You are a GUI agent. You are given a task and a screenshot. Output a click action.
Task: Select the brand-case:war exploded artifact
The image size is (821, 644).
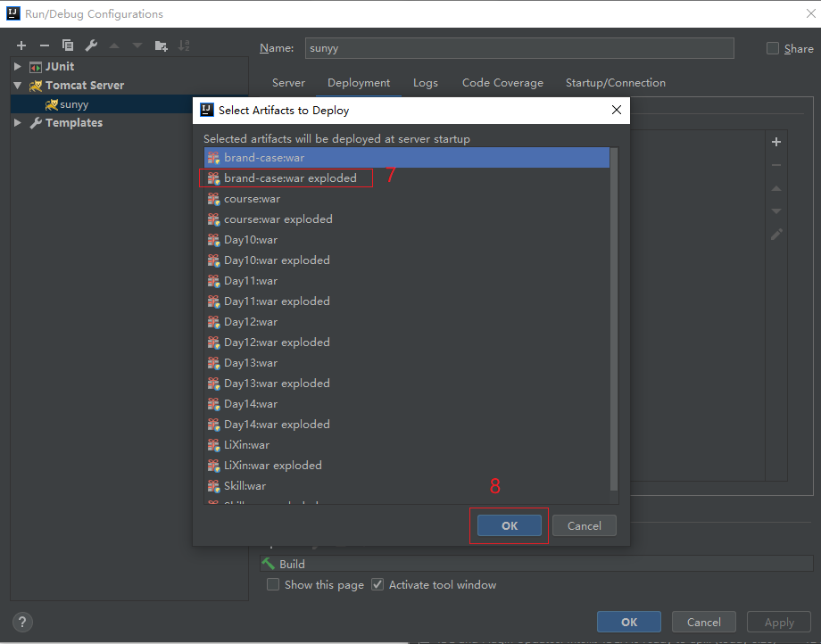coord(290,178)
